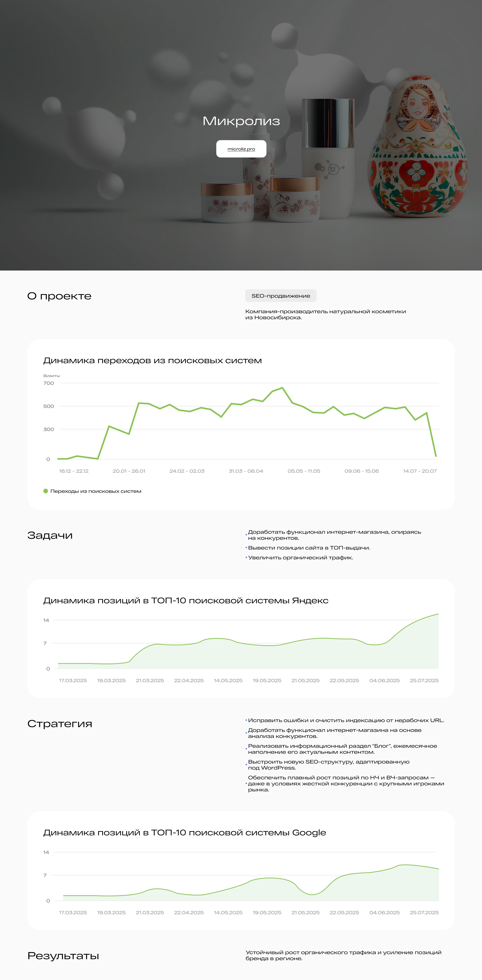Click the legend label Переходы из поисковых систем

click(96, 491)
